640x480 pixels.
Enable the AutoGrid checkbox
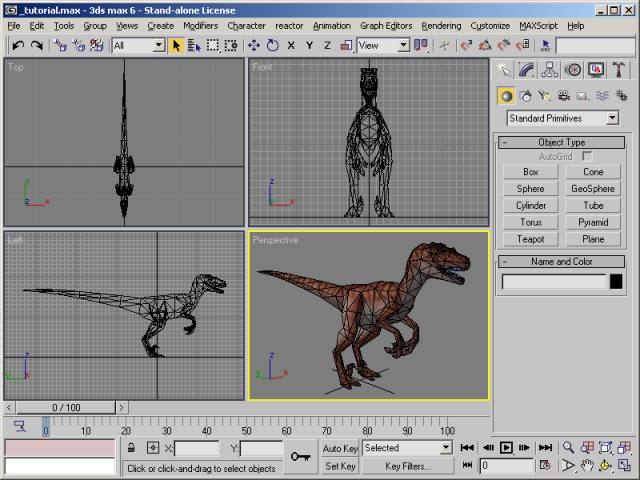[587, 157]
